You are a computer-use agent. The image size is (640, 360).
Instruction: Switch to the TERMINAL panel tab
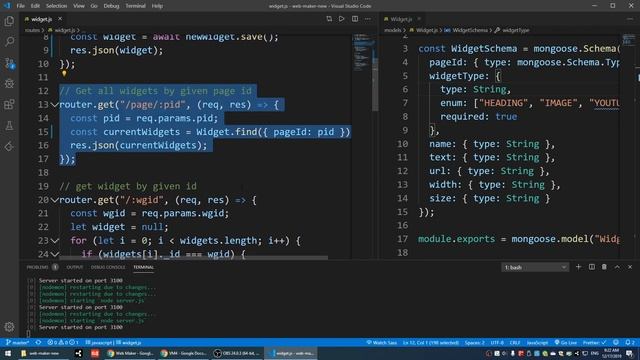(144, 267)
